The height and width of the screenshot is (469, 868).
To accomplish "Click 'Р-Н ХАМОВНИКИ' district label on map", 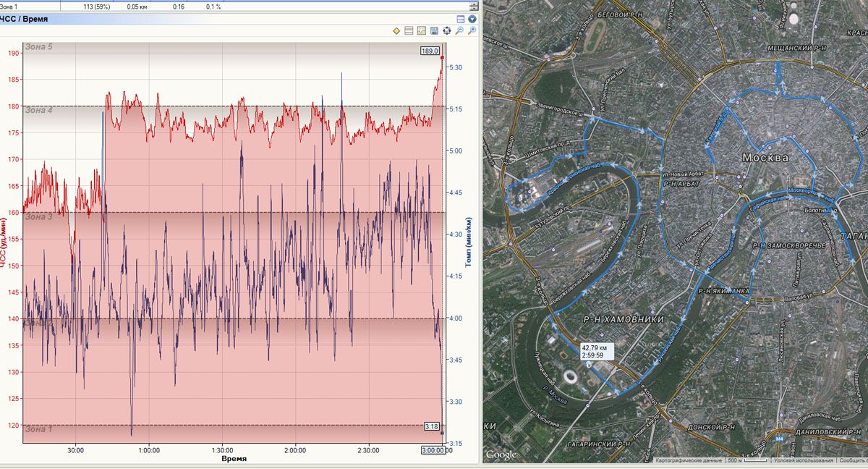I will [623, 318].
